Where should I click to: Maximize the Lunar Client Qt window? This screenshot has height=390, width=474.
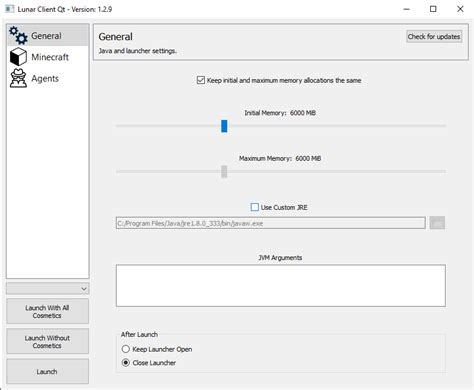(x=433, y=9)
